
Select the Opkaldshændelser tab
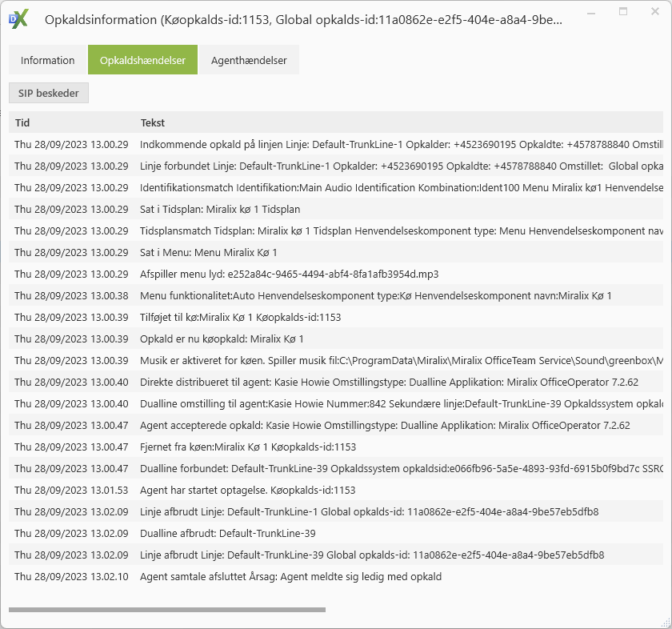click(142, 60)
